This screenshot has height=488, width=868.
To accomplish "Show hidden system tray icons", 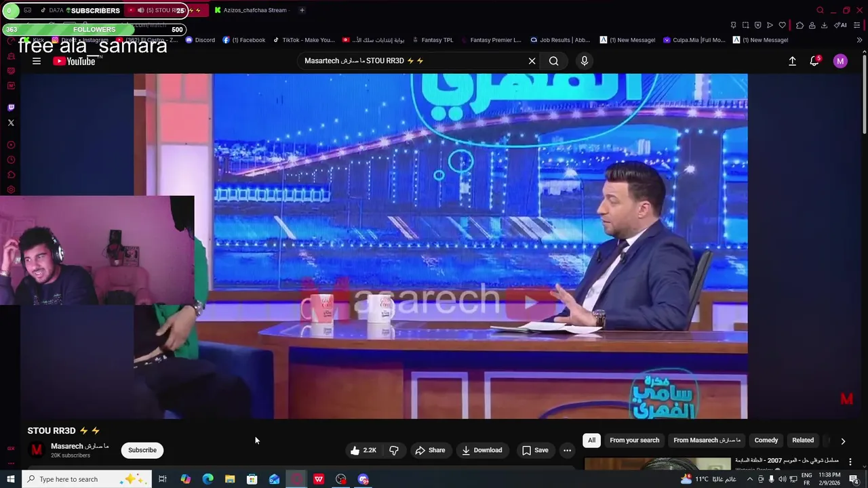I will 749,479.
